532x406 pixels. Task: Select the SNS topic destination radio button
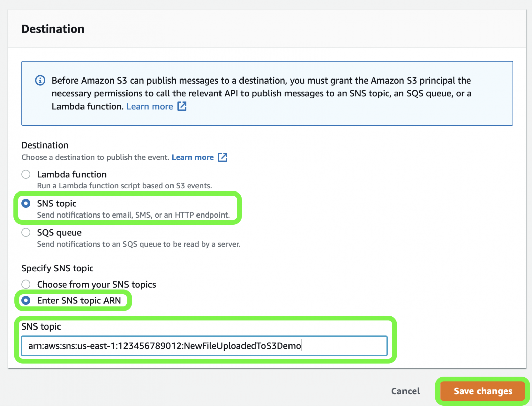pos(26,203)
